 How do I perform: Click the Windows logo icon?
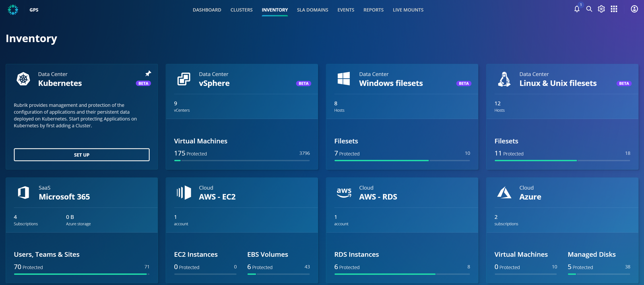pos(344,79)
